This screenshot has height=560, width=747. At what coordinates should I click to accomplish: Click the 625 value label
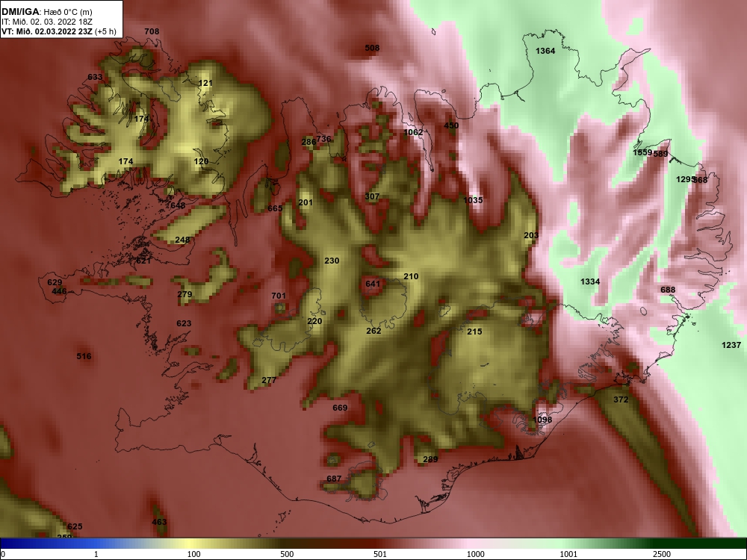click(75, 526)
